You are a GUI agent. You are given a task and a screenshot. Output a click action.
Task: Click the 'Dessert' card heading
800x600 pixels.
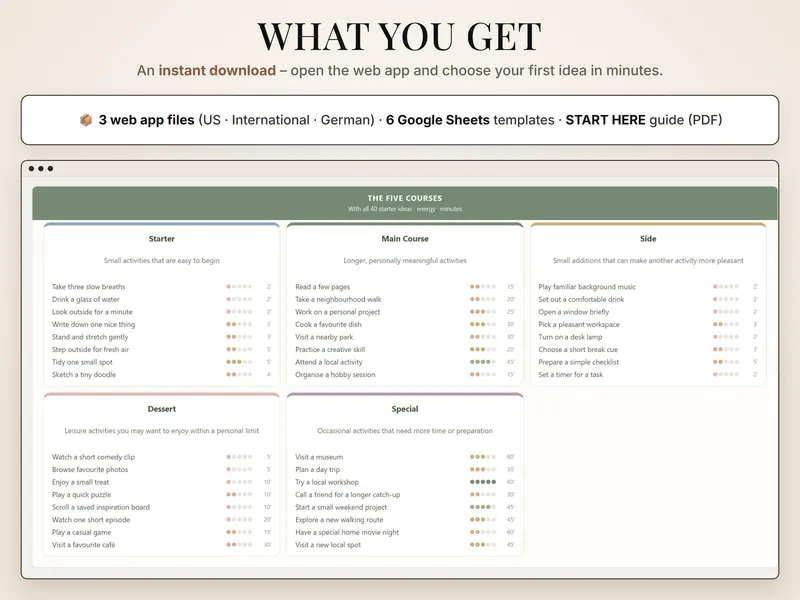tap(162, 409)
